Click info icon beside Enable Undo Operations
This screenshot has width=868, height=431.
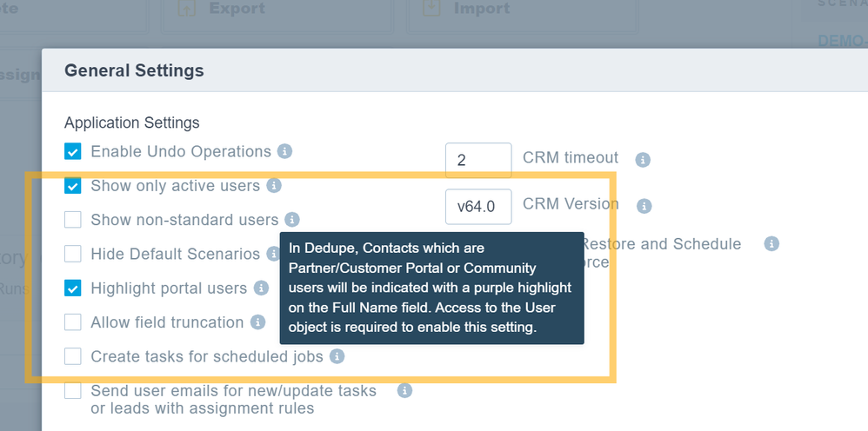[284, 151]
